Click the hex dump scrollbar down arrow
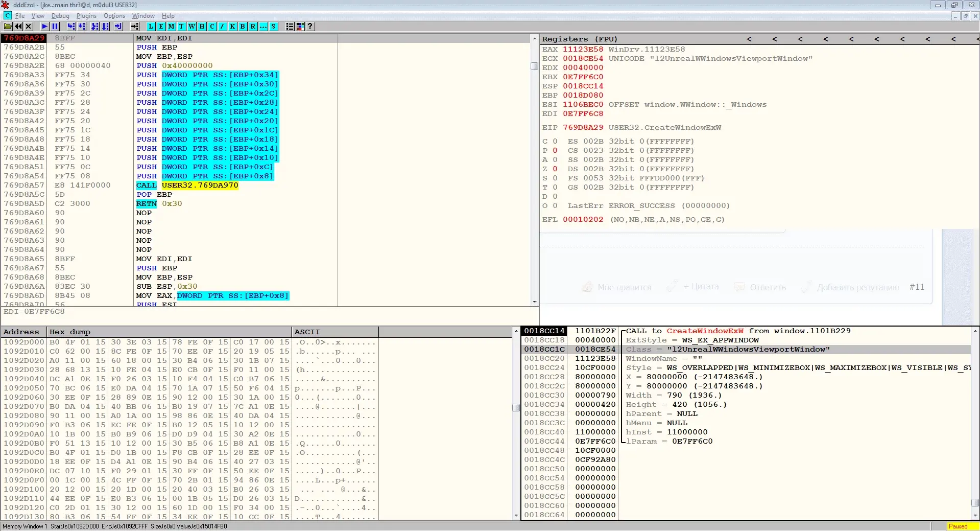Screen dimensions: 980x531 click(516, 515)
